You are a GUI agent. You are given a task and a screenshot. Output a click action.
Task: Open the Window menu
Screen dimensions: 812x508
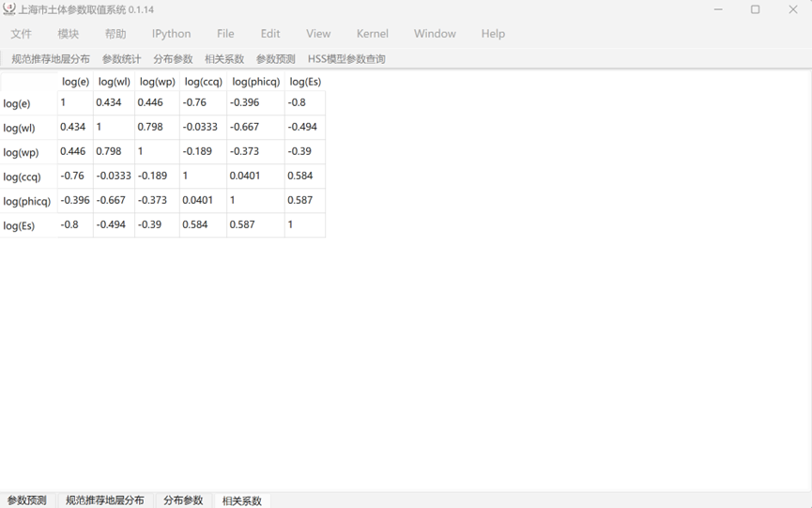tap(435, 34)
